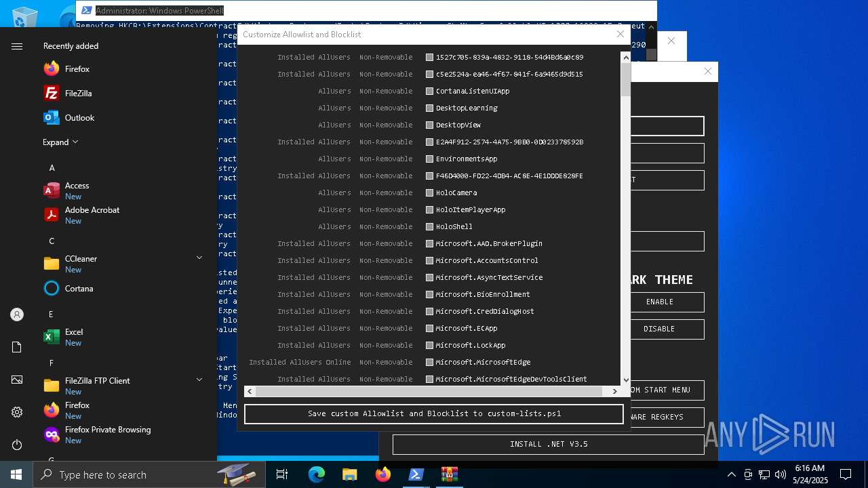Click the Type here to search box

click(151, 474)
